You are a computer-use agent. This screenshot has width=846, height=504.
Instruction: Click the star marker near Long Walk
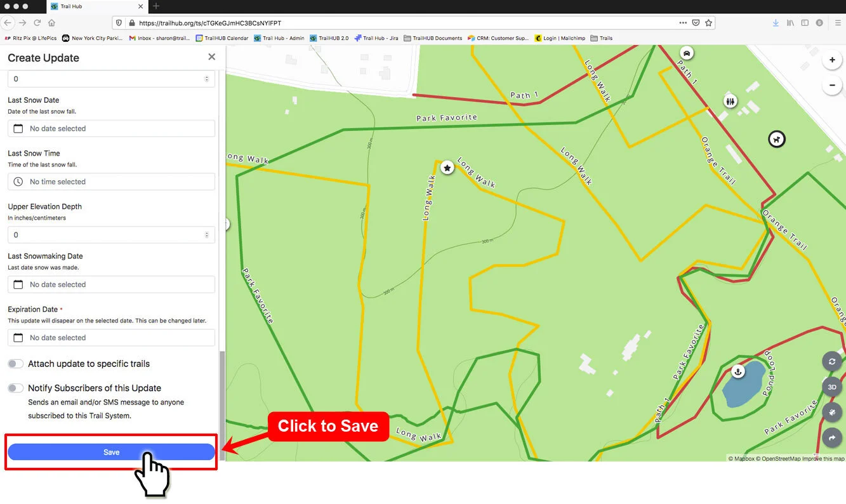447,168
